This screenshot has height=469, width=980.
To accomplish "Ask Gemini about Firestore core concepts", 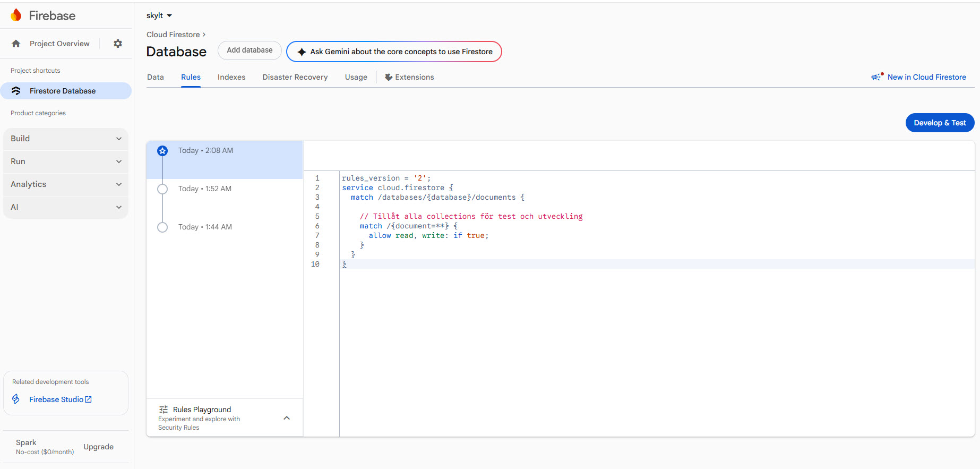I will [394, 52].
